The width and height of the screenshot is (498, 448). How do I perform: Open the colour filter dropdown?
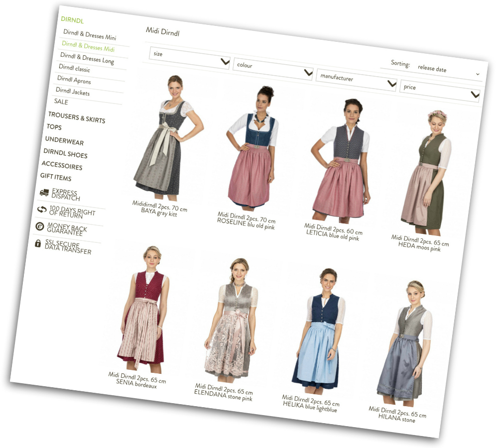click(x=273, y=69)
